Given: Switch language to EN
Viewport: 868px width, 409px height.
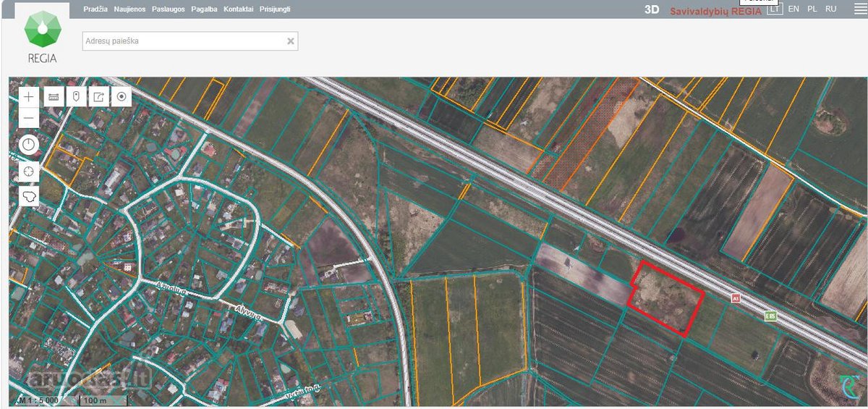Looking at the screenshot, I should pos(793,9).
